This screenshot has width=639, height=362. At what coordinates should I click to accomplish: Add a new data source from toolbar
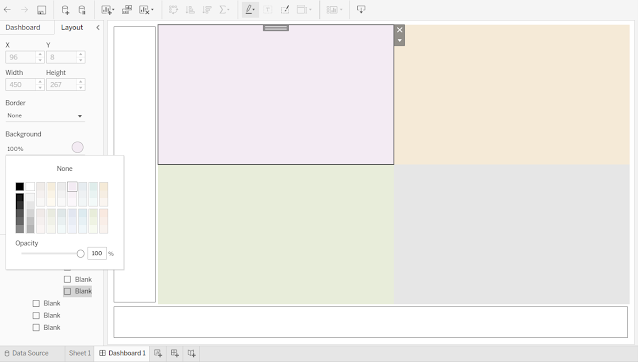click(65, 10)
